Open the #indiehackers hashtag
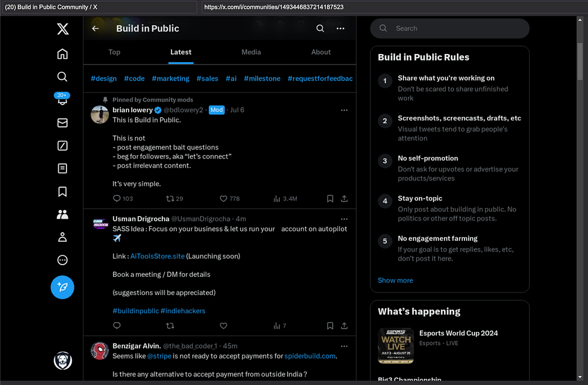The height and width of the screenshot is (385, 588). pyautogui.click(x=183, y=311)
